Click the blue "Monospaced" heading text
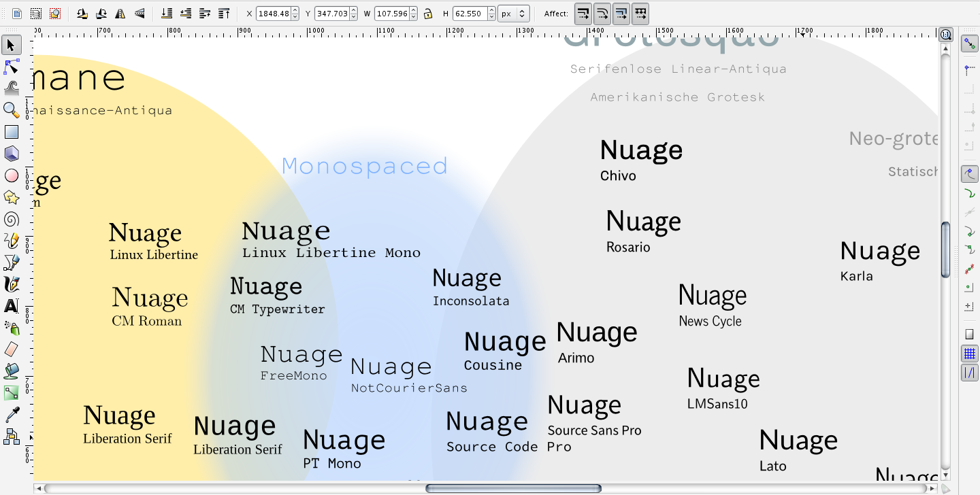The height and width of the screenshot is (495, 980). point(364,167)
